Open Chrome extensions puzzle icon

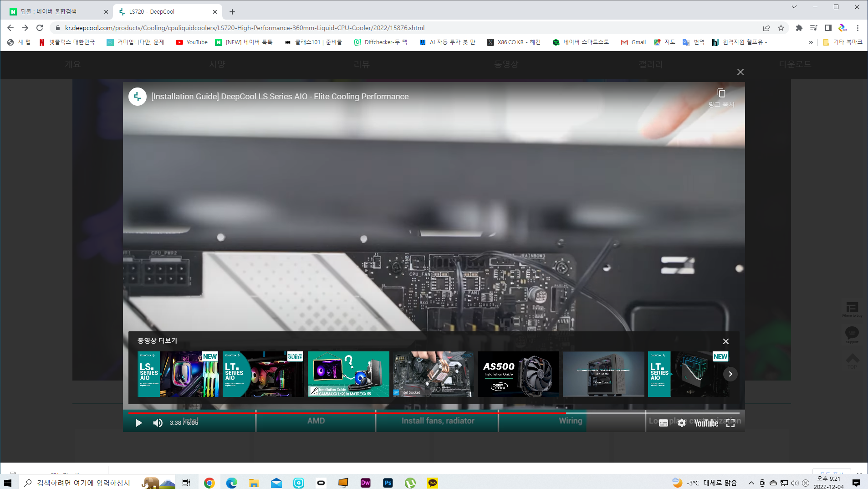point(799,28)
